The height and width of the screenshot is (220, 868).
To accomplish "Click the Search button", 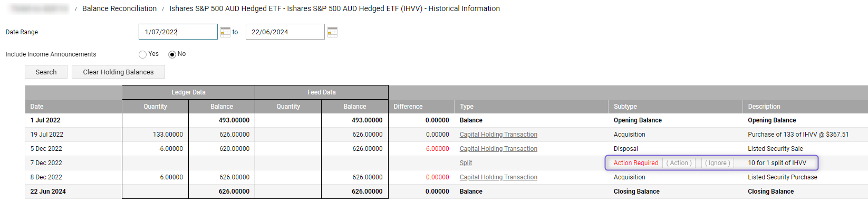I will tap(46, 72).
